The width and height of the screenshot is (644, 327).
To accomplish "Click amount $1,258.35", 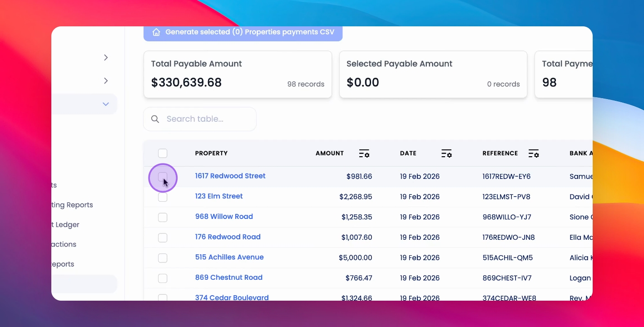I will pos(357,217).
